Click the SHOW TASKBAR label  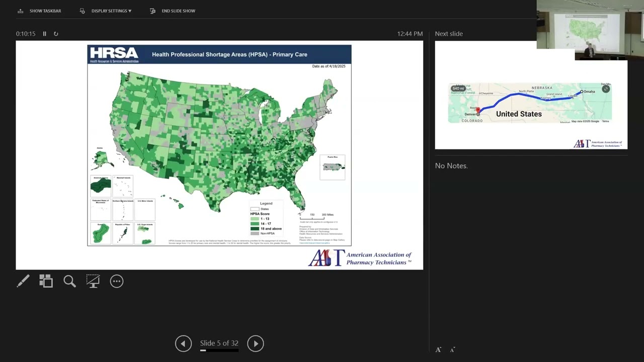coord(45,11)
